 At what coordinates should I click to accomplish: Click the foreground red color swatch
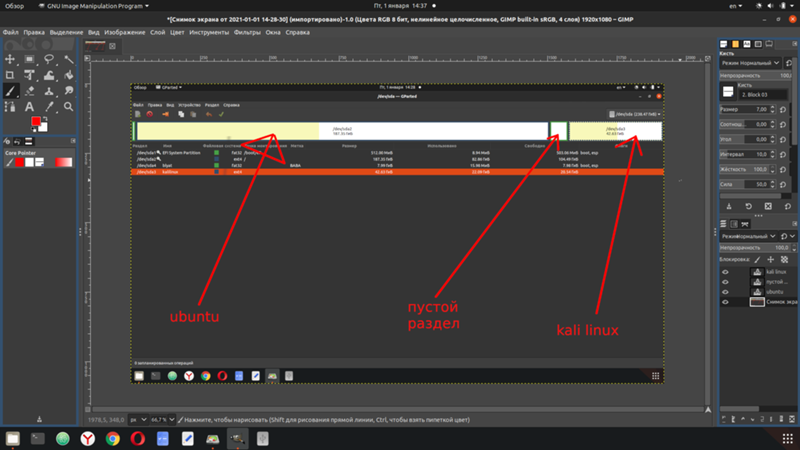pyautogui.click(x=36, y=121)
